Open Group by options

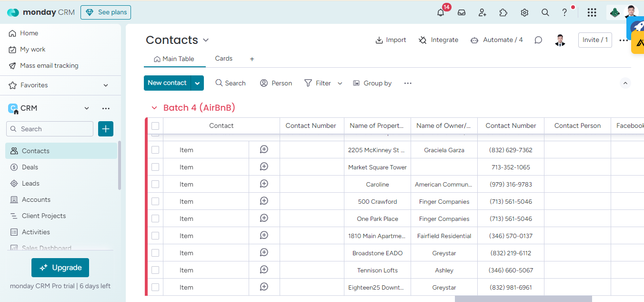[x=372, y=83]
